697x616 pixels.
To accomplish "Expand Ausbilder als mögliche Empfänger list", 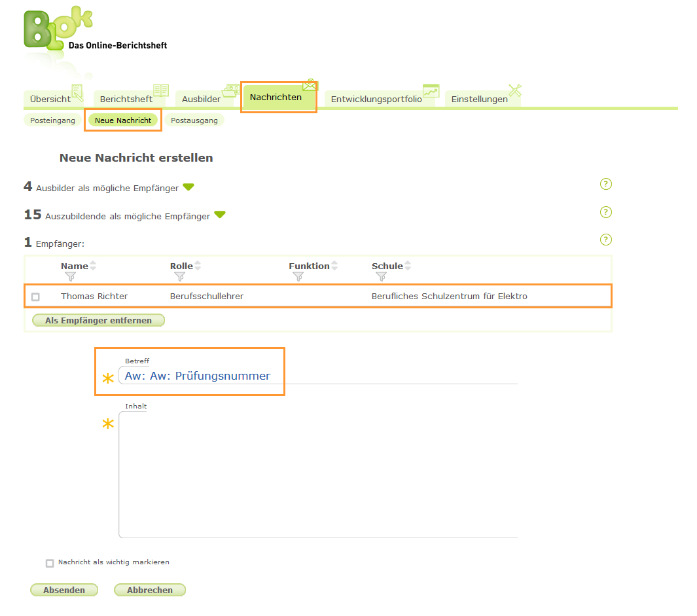I will (188, 187).
